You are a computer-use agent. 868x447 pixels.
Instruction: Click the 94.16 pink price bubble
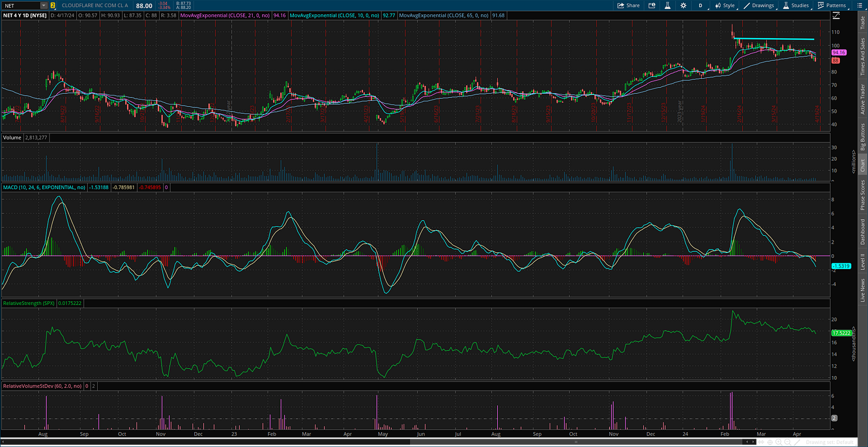(839, 53)
